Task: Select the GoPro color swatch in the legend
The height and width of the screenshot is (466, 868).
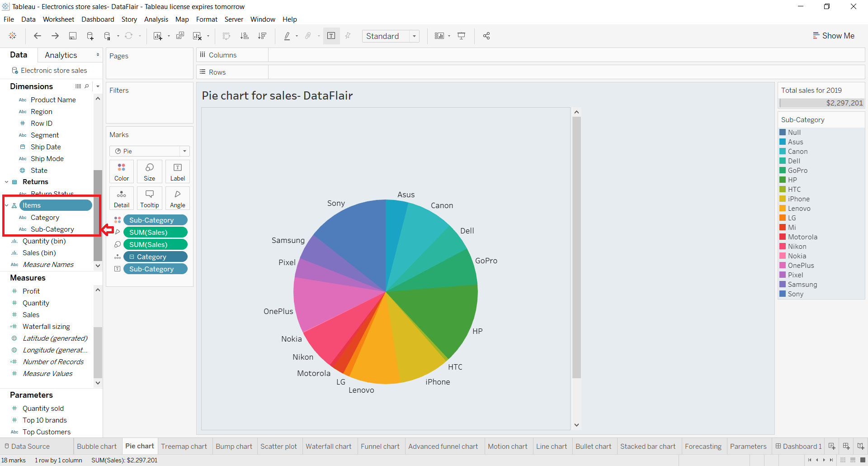Action: [783, 170]
